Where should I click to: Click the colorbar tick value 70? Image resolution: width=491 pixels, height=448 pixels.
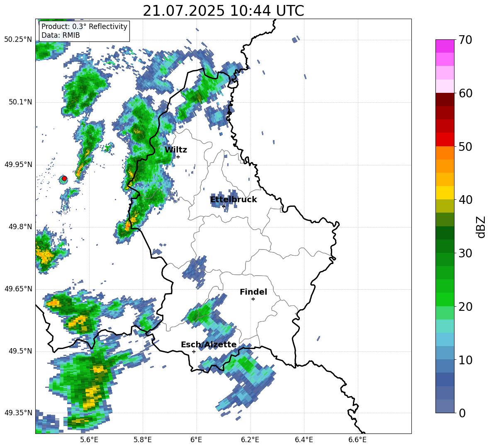(465, 40)
